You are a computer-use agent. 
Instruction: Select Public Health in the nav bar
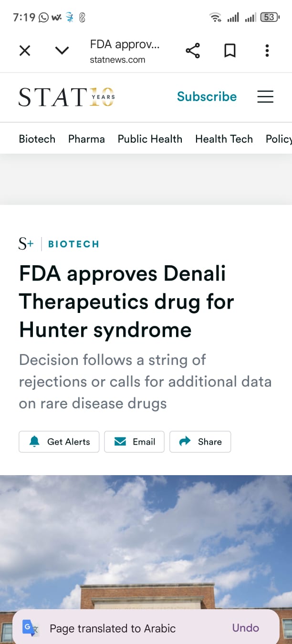pyautogui.click(x=150, y=139)
